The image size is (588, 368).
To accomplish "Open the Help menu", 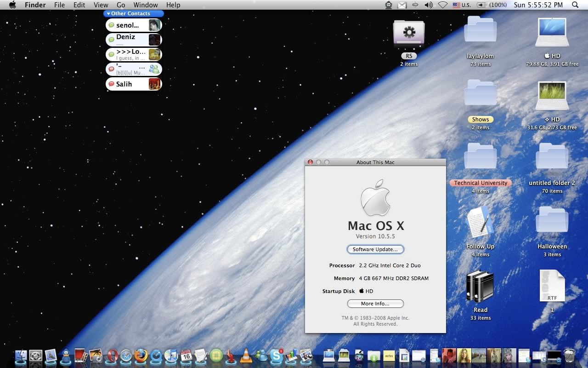I will (x=173, y=5).
